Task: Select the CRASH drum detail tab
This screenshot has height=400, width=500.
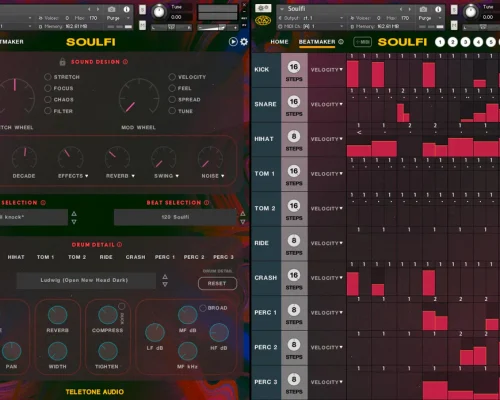Action: pyautogui.click(x=135, y=257)
